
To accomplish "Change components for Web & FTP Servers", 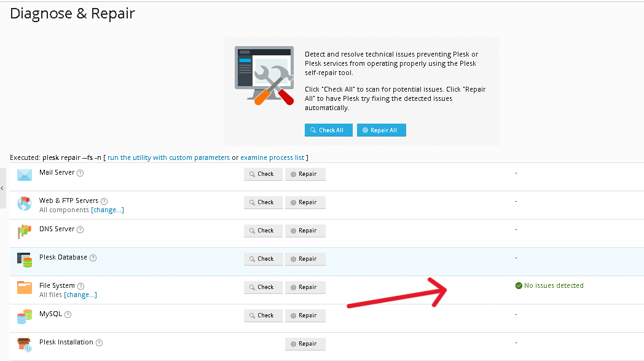I will [x=108, y=210].
